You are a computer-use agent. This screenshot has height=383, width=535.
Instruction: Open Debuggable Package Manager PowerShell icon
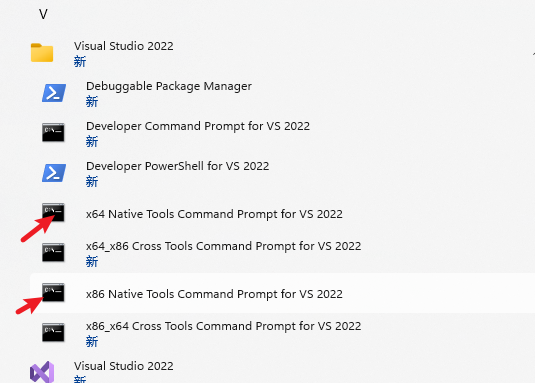click(x=54, y=93)
